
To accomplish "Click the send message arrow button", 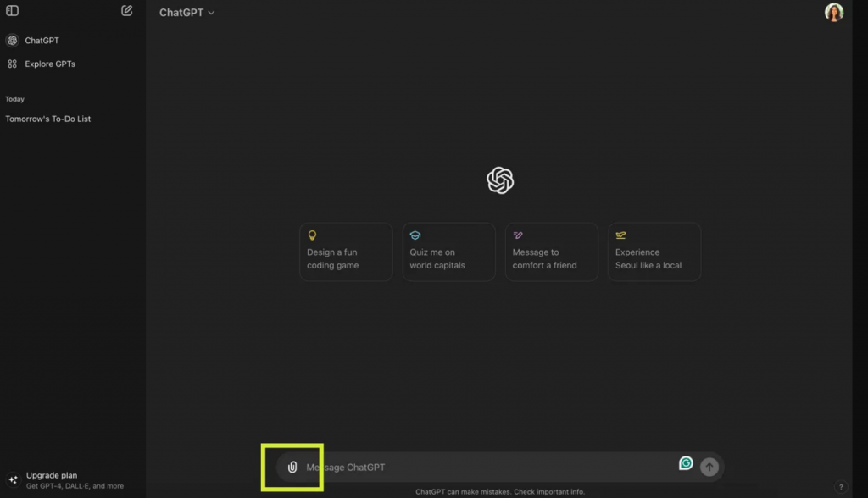I will pos(709,467).
